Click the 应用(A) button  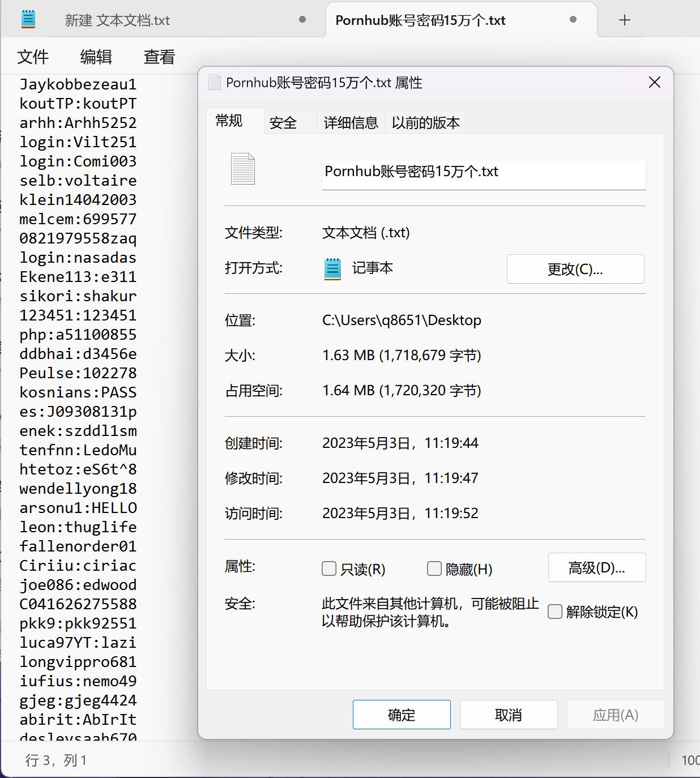tap(616, 715)
